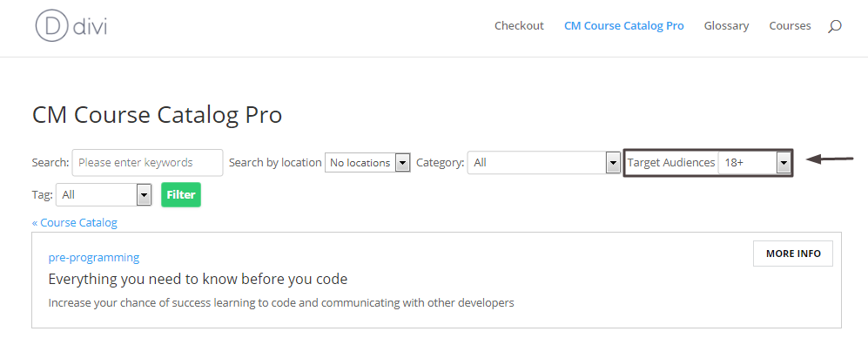Open the Courses menu item
The width and height of the screenshot is (868, 345).
[x=790, y=25]
